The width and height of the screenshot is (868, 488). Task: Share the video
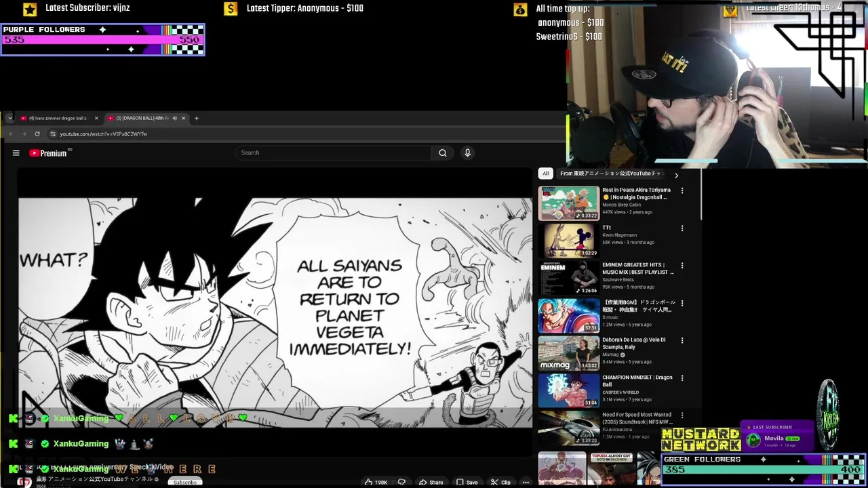click(431, 483)
